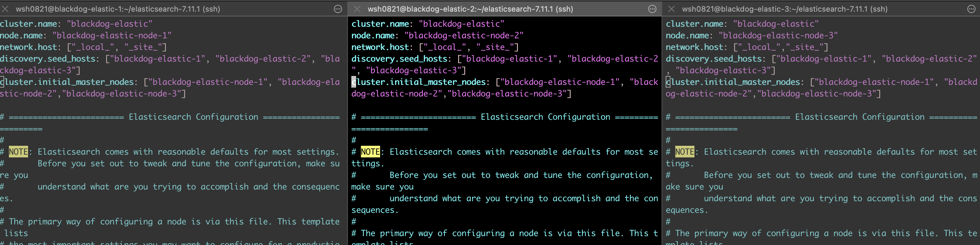The width and height of the screenshot is (980, 245).
Task: Click "Elasticsearch Configuration" heading in elastic-2 pane
Action: pos(545,117)
